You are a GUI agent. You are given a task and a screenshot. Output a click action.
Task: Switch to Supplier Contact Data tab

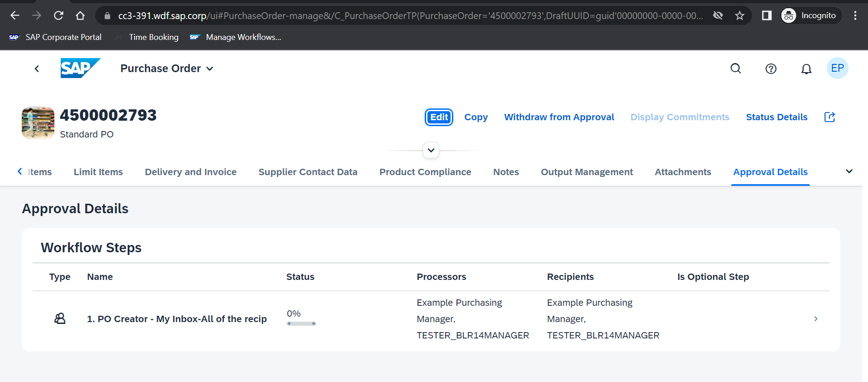[x=308, y=172]
